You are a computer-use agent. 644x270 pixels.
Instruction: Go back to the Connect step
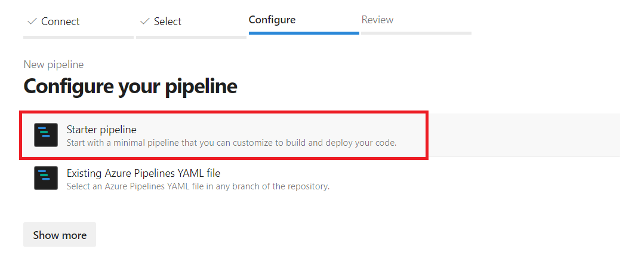[60, 22]
